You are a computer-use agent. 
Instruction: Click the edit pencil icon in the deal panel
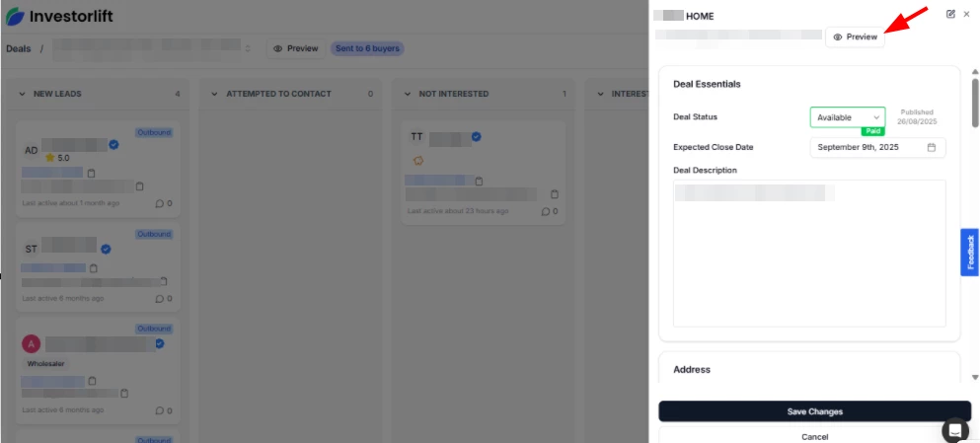950,14
